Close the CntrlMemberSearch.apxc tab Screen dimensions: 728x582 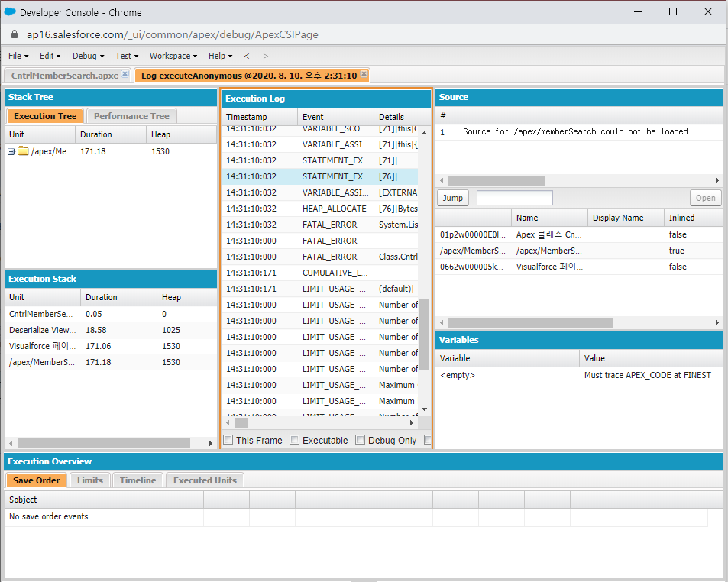pos(125,74)
